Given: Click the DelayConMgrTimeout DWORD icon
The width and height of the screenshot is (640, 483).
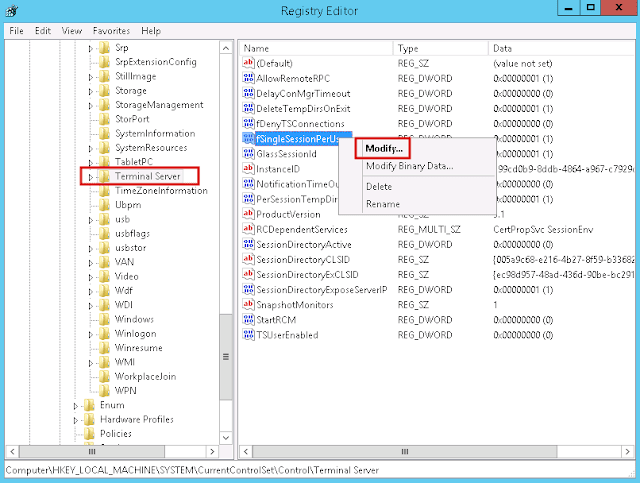Looking at the screenshot, I should [x=248, y=93].
